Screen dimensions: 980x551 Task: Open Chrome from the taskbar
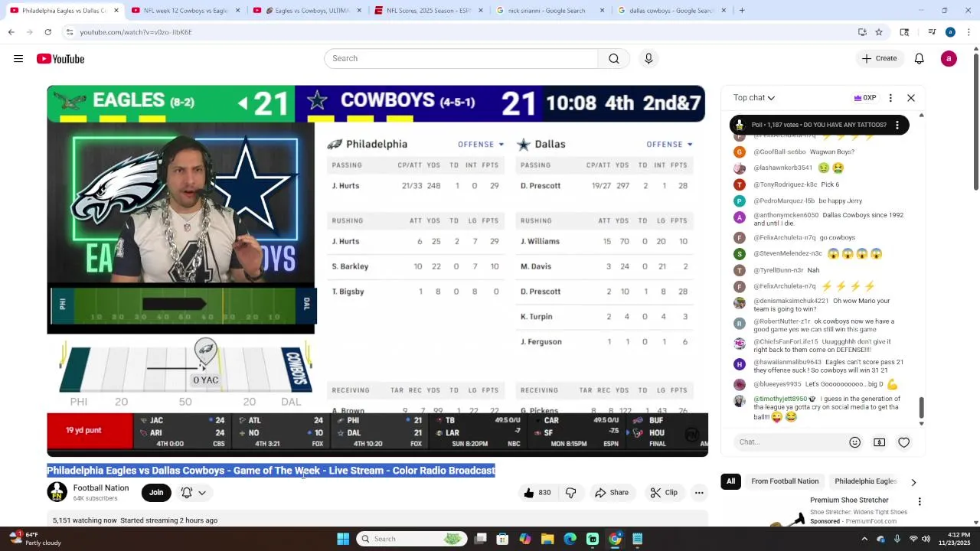click(x=615, y=539)
